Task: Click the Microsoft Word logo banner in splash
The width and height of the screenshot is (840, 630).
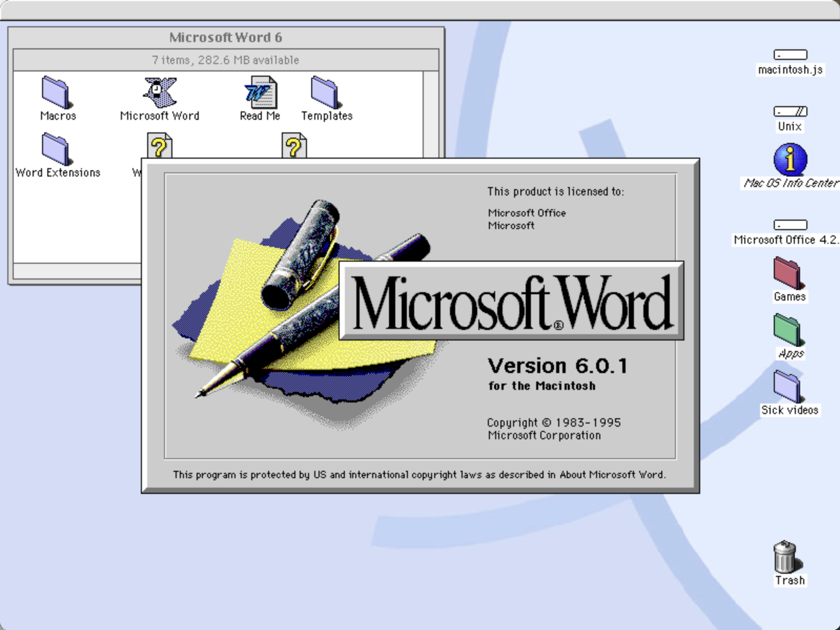Action: [x=511, y=301]
